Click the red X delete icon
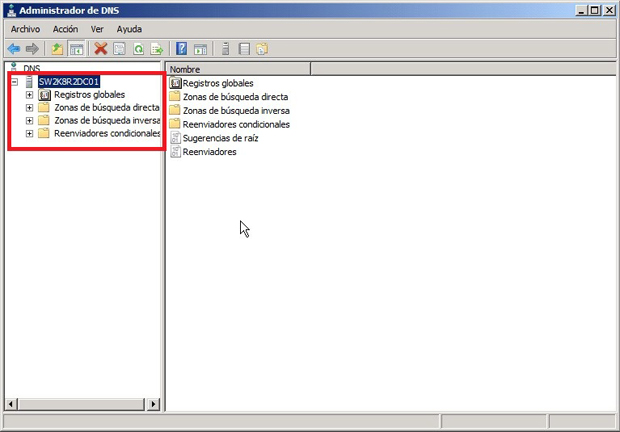Image resolution: width=620 pixels, height=432 pixels. [100, 49]
